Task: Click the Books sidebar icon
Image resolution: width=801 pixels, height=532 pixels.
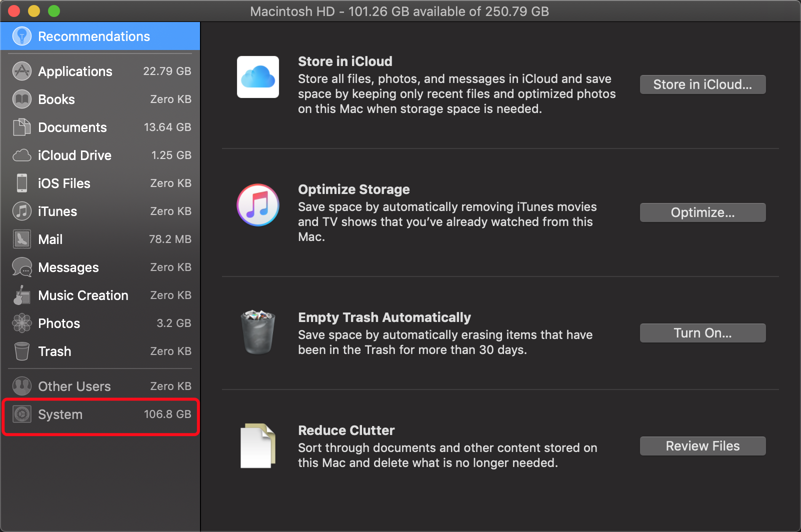Action: 22,99
